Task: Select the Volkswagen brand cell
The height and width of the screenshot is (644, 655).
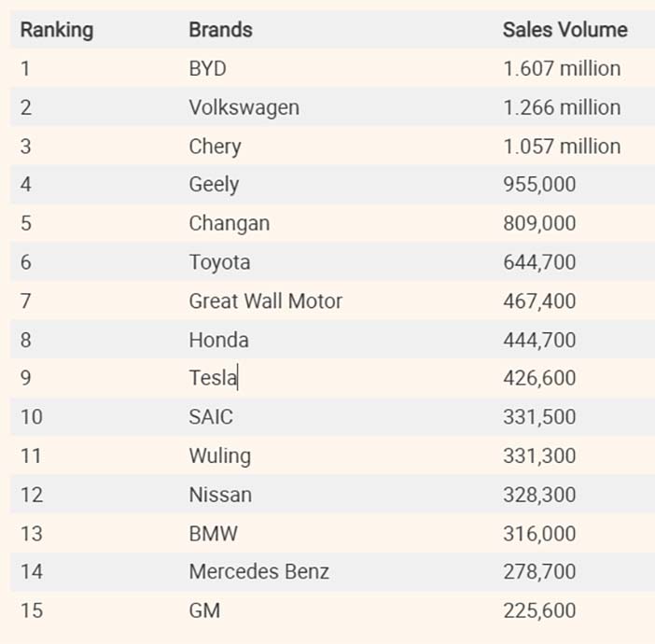Action: click(x=244, y=107)
